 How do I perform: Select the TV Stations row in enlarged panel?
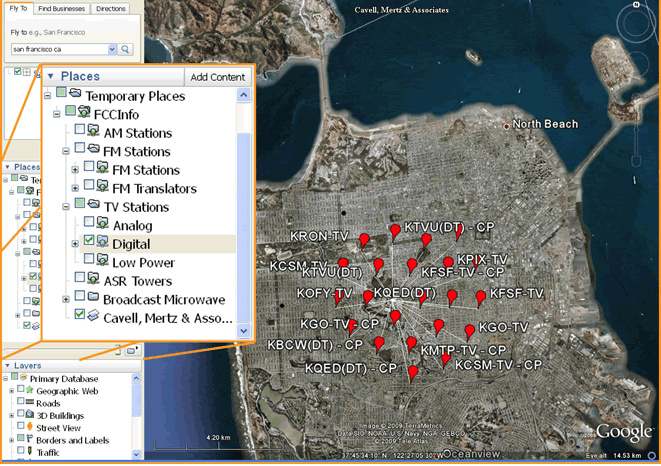tap(136, 207)
